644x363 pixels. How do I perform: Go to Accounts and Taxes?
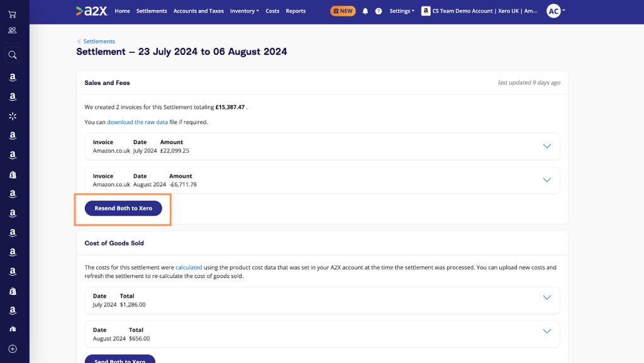(198, 11)
